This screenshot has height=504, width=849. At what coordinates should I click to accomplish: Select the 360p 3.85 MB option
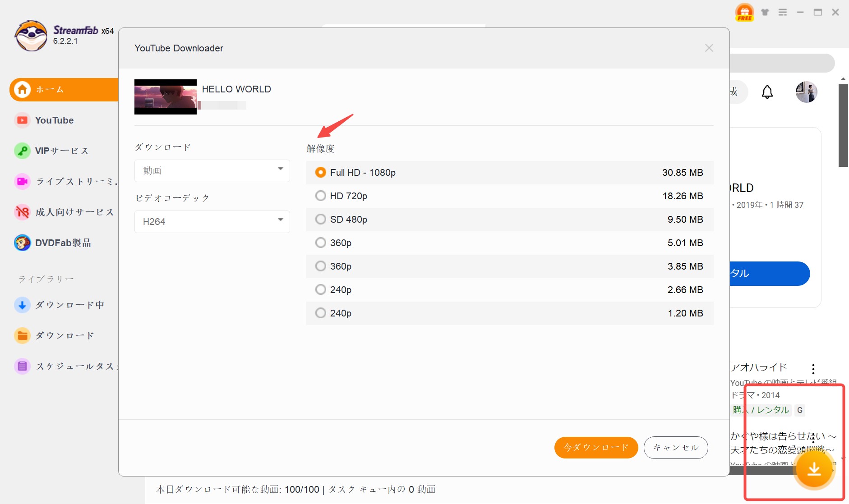(510, 266)
